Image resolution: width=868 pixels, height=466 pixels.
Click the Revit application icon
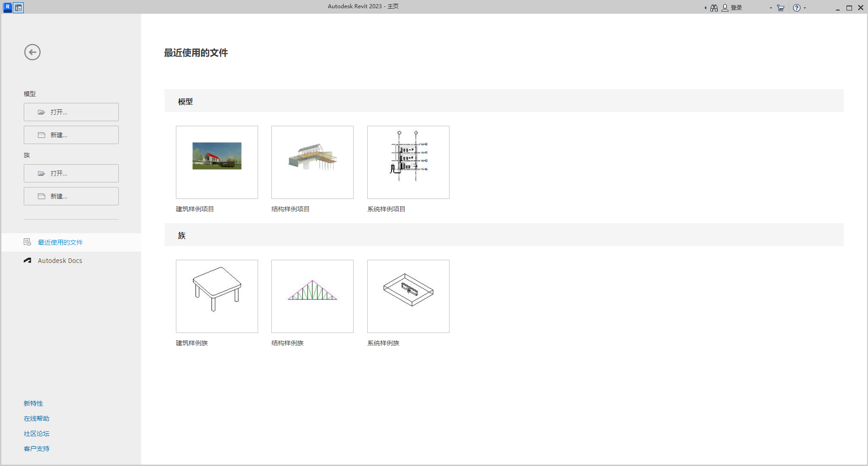[x=6, y=7]
